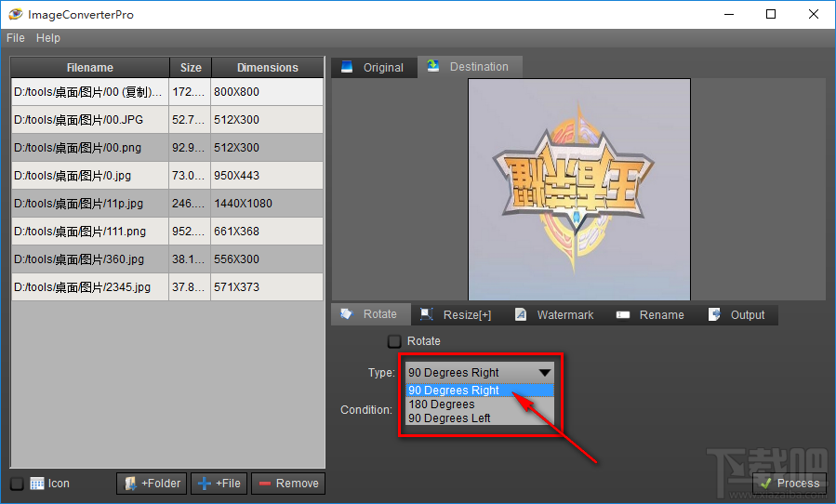This screenshot has width=836, height=504.
Task: Open the Output settings tab
Action: 737,314
